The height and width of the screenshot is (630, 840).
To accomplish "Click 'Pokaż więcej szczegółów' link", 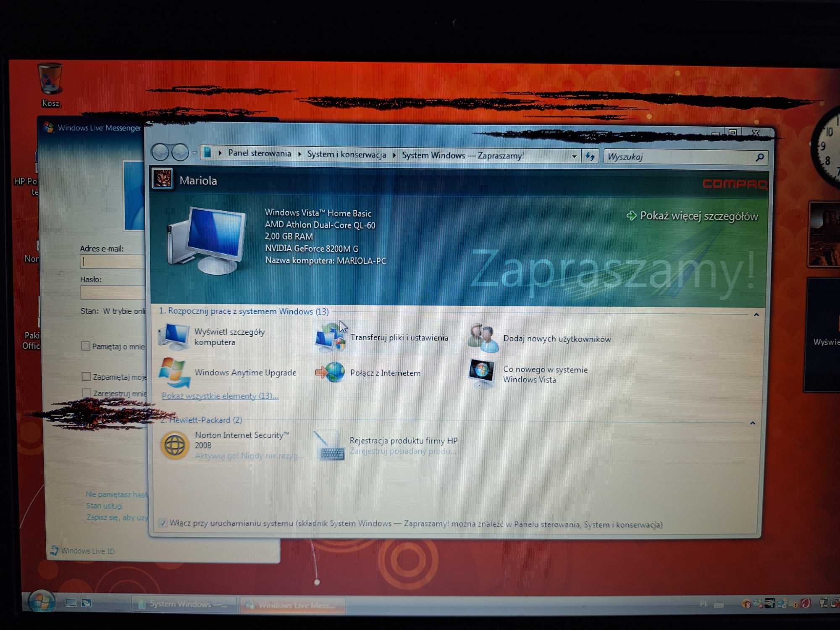I will point(699,216).
